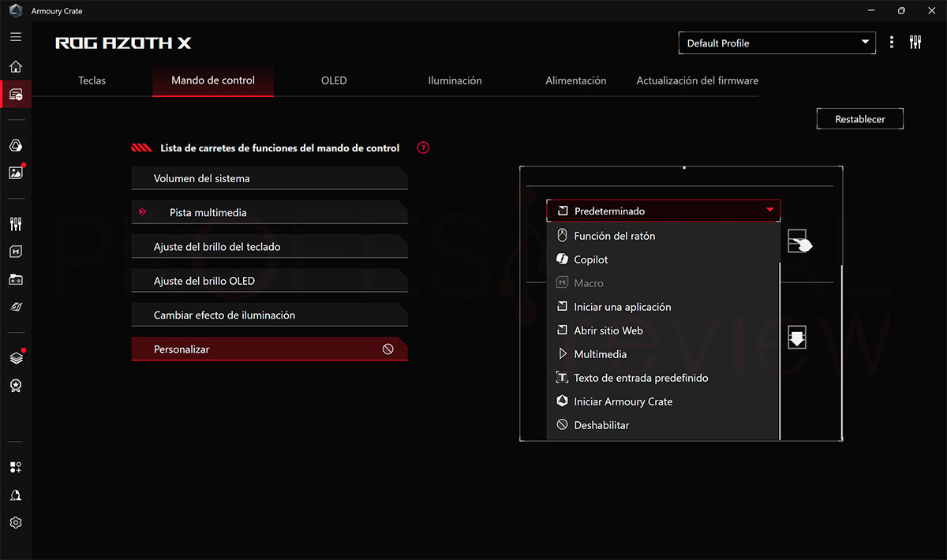This screenshot has height=560, width=947.
Task: Select the Personalizar function row
Action: coord(269,349)
